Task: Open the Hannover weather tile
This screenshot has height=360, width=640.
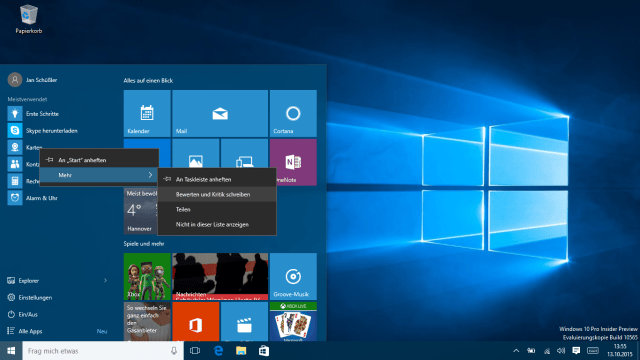Action: [x=140, y=211]
